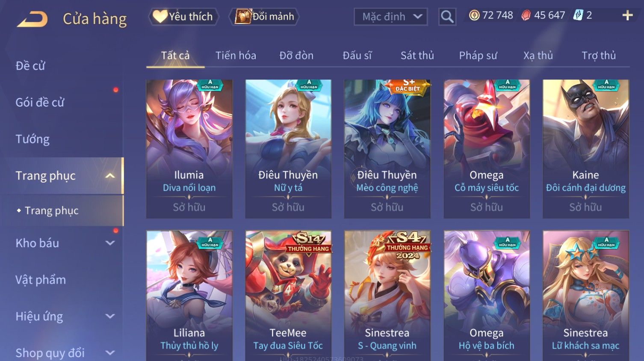Click the blue voucher ticket icon
The image size is (644, 361).
coord(578,15)
